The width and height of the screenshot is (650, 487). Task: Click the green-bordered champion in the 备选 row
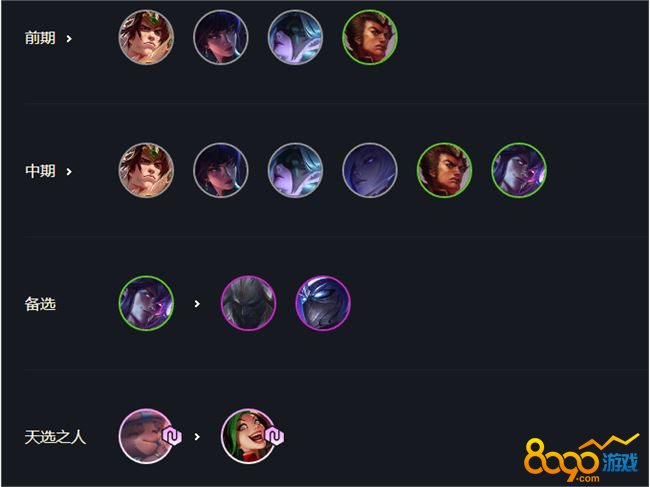(x=146, y=303)
